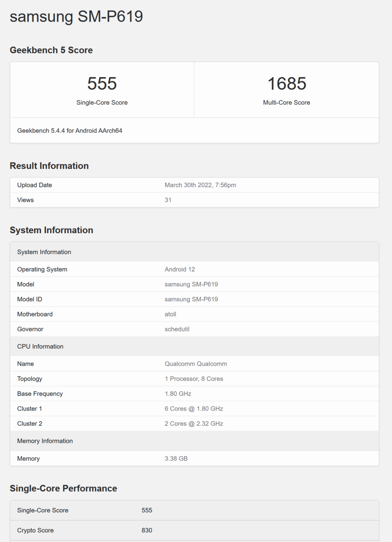Click the multi-core score value 1685
Image resolution: width=392 pixels, height=542 pixels.
tap(286, 84)
